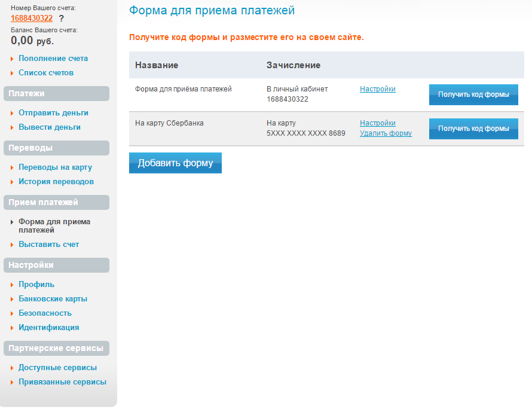Select Вывести деньги

[50, 127]
